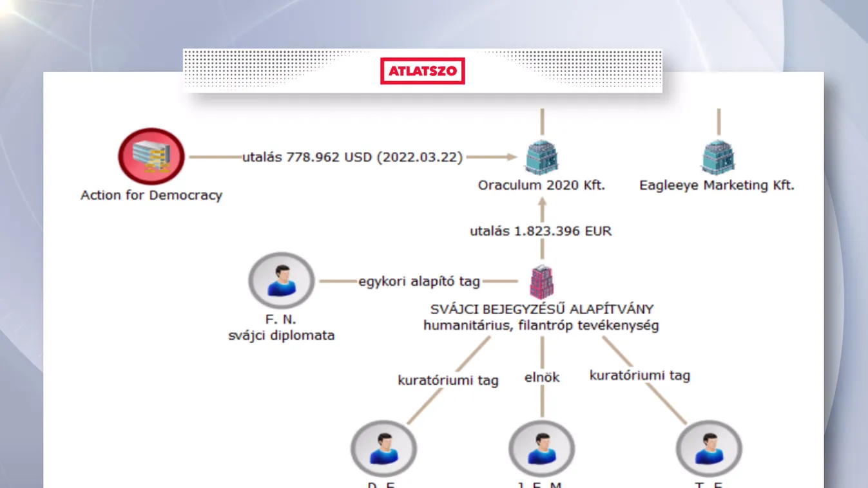Click the Action for Democracy label text

150,195
